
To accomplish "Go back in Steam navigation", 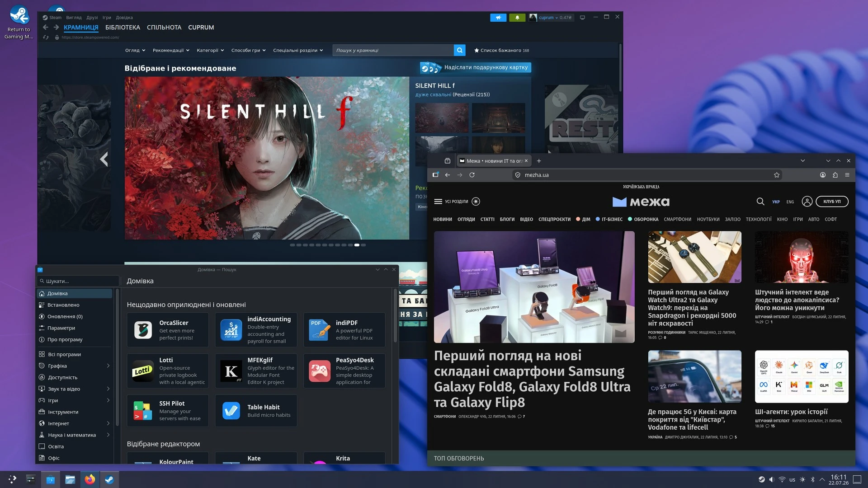I will [x=45, y=28].
